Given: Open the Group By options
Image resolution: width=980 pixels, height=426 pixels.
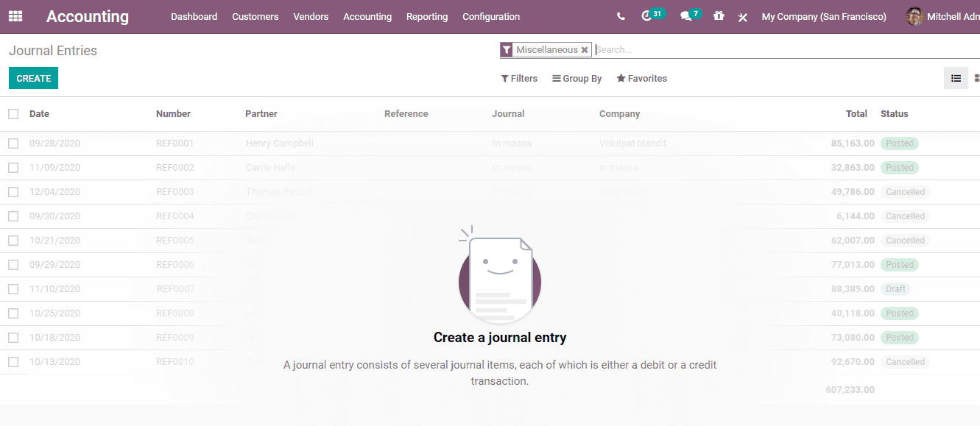Looking at the screenshot, I should (577, 78).
